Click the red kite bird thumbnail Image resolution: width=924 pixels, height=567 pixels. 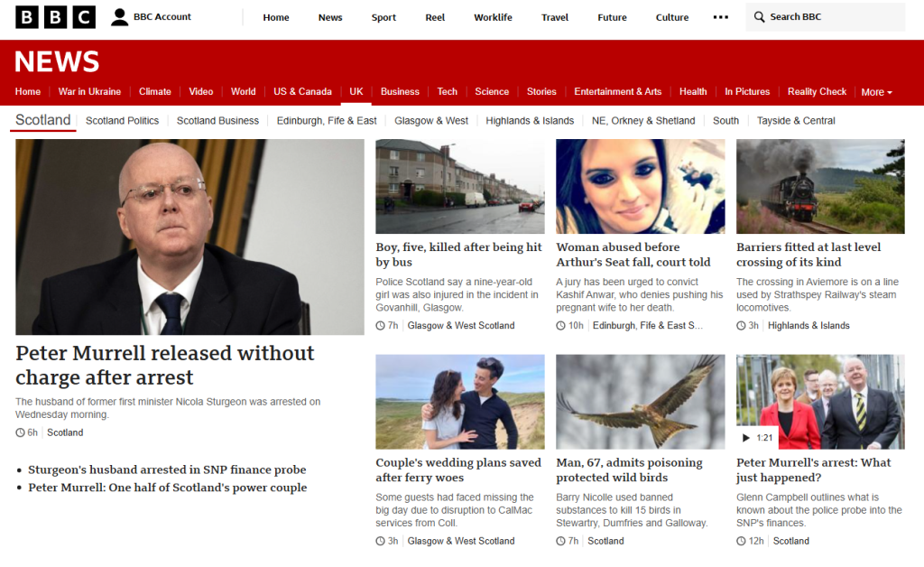click(640, 402)
